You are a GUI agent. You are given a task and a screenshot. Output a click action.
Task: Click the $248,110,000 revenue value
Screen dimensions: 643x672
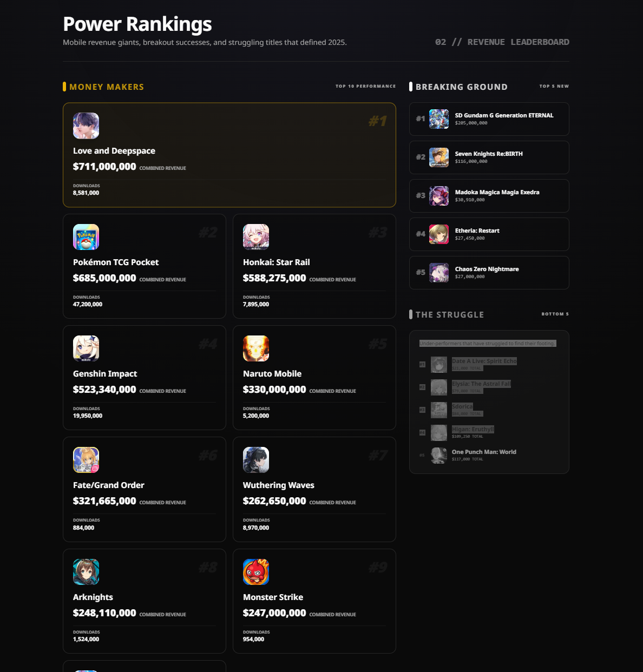pos(104,613)
